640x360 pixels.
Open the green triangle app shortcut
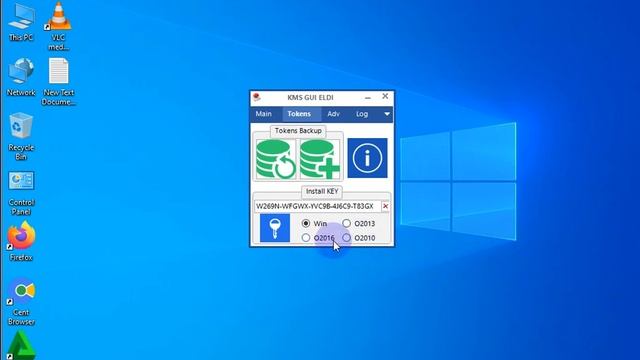pos(21,346)
